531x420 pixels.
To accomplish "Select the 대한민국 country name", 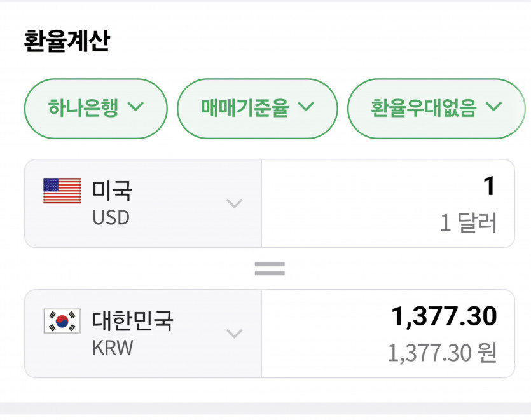I will tap(132, 321).
